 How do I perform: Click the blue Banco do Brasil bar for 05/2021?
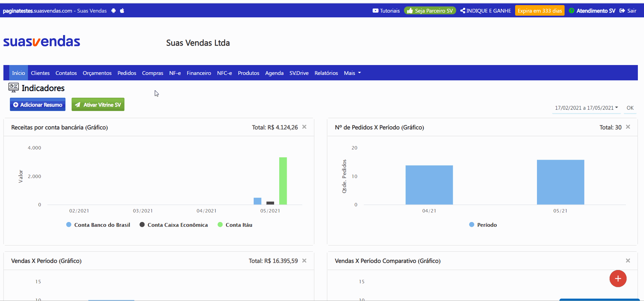pos(257,201)
